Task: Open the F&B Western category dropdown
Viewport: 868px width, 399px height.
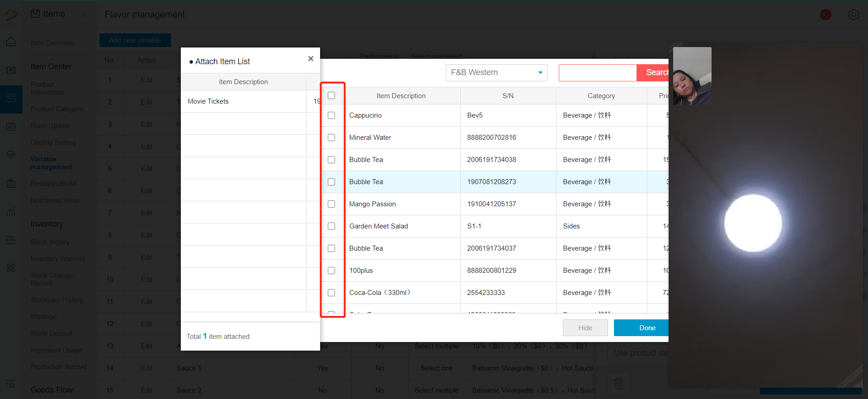Action: tap(496, 73)
